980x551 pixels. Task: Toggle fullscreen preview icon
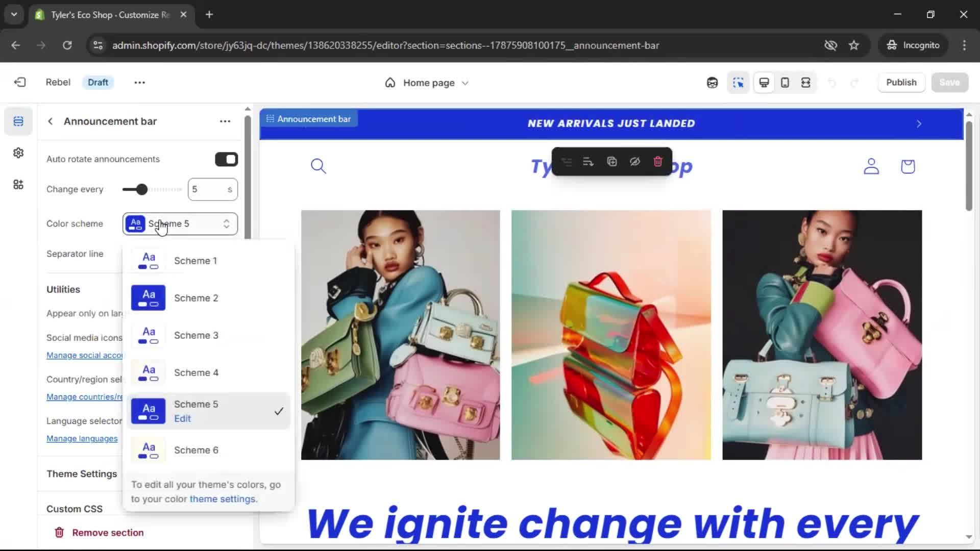click(805, 83)
